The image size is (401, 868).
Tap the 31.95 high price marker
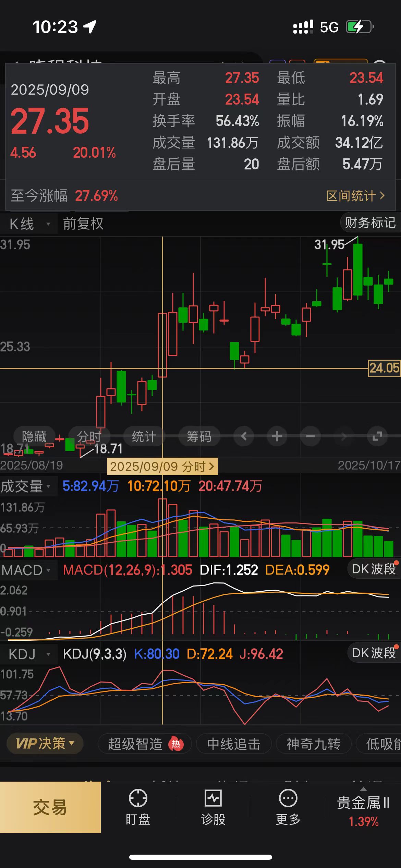pyautogui.click(x=329, y=245)
